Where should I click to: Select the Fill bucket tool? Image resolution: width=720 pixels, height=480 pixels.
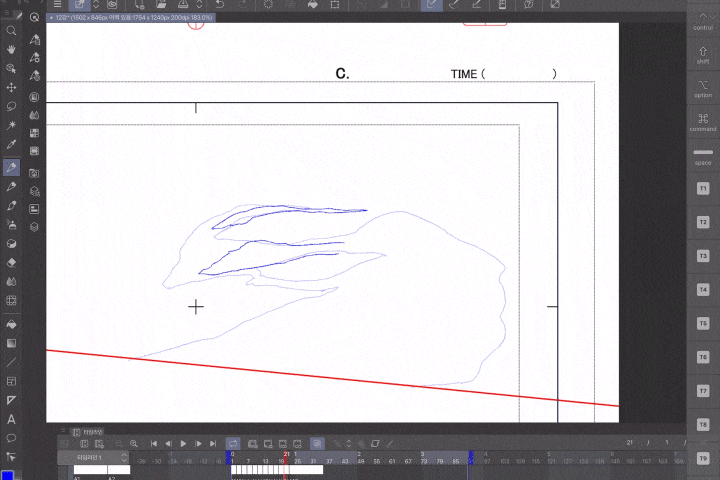pyautogui.click(x=11, y=324)
